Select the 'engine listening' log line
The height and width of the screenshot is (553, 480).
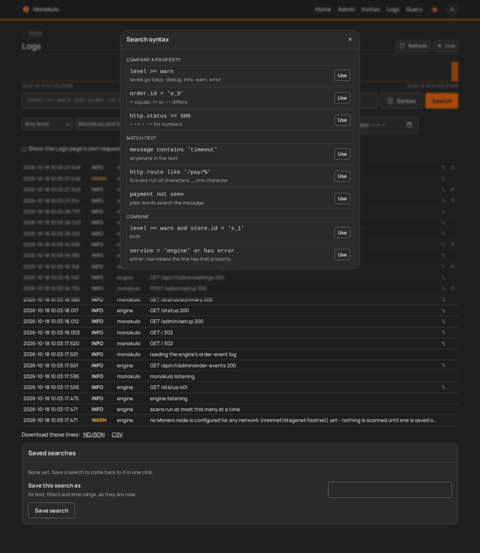[239, 399]
